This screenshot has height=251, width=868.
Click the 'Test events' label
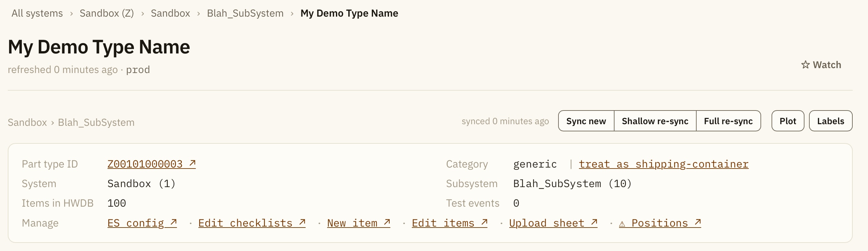coord(472,203)
